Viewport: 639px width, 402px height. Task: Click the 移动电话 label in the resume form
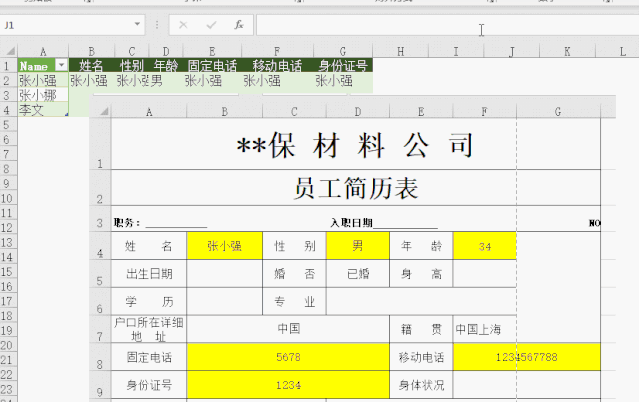click(421, 357)
